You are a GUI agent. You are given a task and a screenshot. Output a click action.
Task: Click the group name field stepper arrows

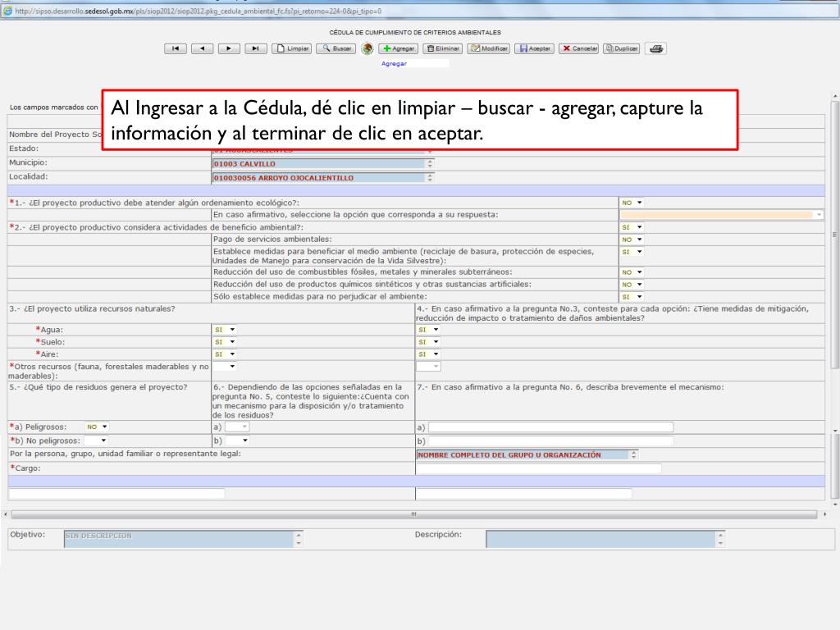click(634, 454)
